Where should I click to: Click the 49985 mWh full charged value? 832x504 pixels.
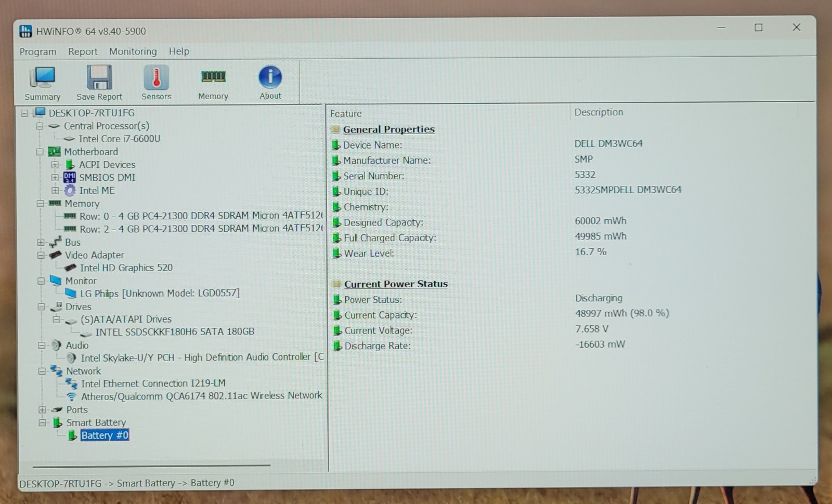(601, 236)
